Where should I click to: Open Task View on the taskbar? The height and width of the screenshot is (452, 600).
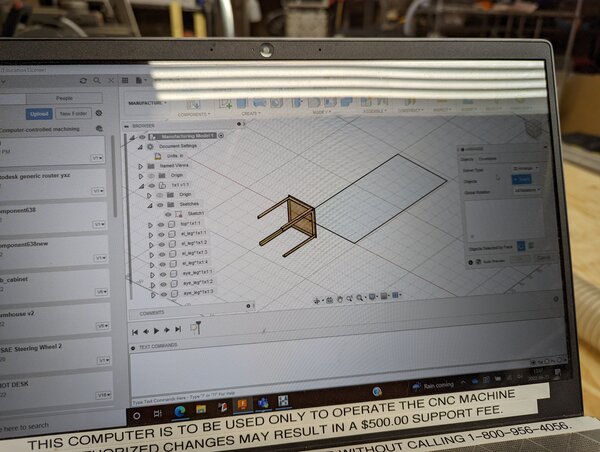(x=157, y=413)
